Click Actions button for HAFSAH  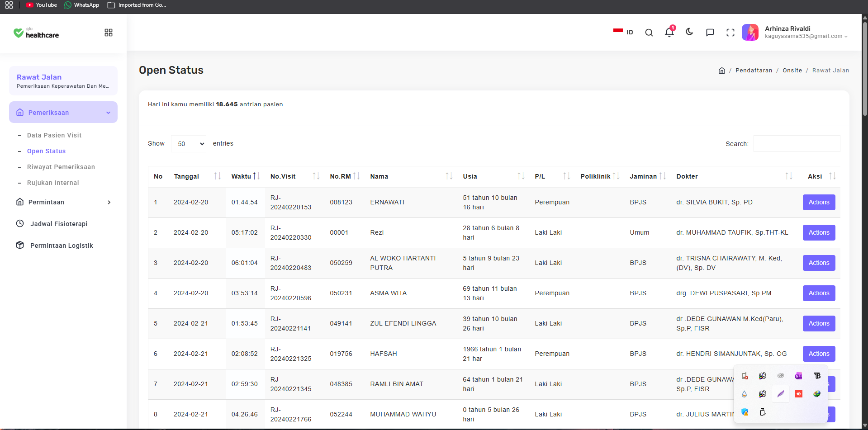pos(819,354)
